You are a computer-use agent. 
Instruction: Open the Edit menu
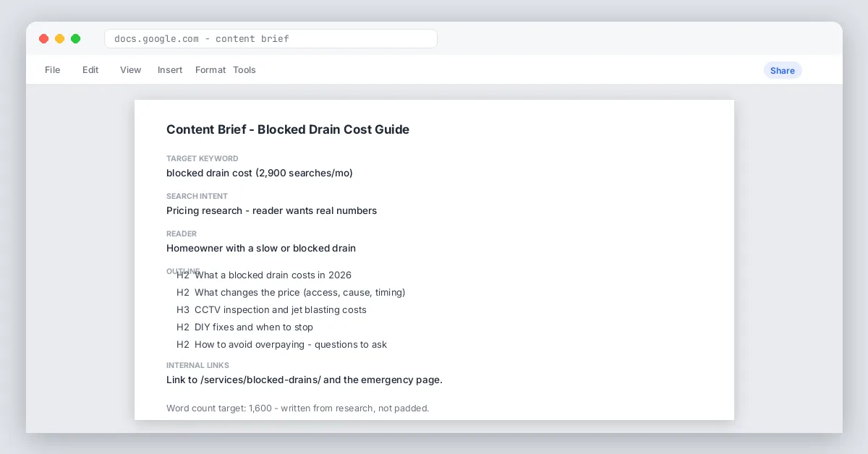(x=90, y=70)
